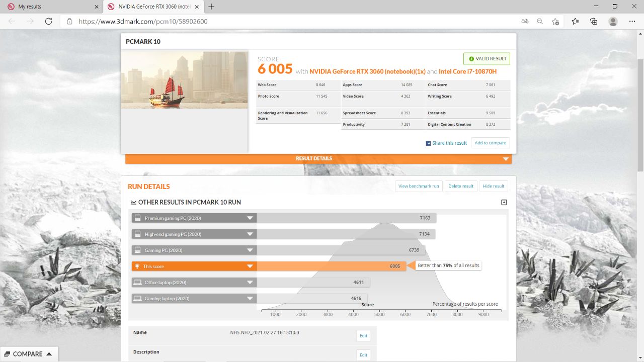Click the Better than 75% of all results tooltip
Image resolution: width=644 pixels, height=362 pixels.
pos(448,265)
